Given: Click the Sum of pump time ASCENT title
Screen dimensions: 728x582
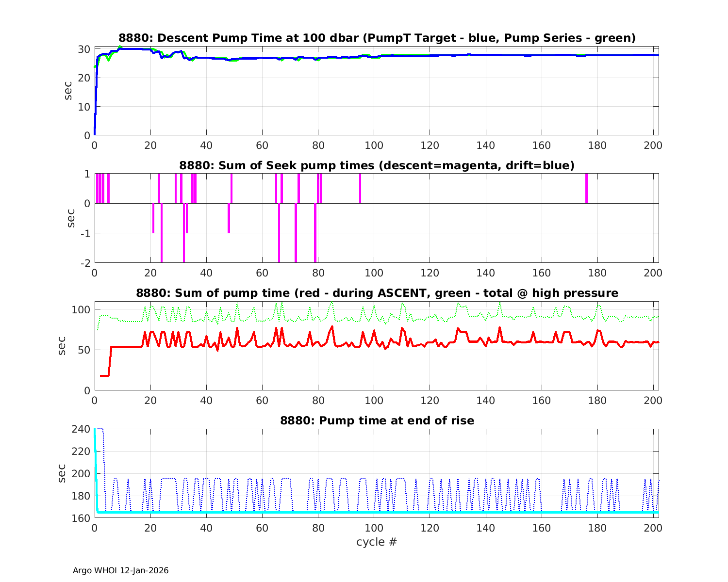Looking at the screenshot, I should (x=377, y=293).
